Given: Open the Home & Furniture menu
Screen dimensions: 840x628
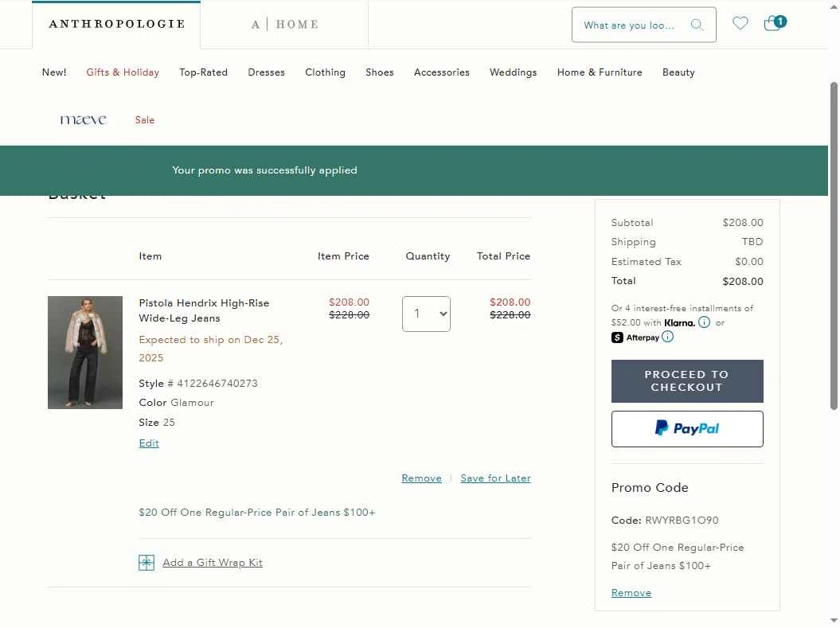Looking at the screenshot, I should pos(600,72).
